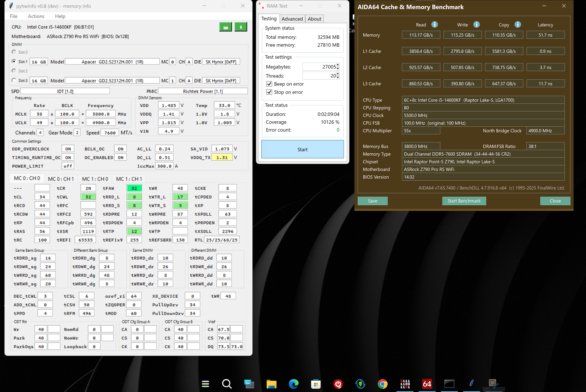Click the Write info icon in AIDA64
This screenshot has height=392, width=586.
tap(476, 24)
